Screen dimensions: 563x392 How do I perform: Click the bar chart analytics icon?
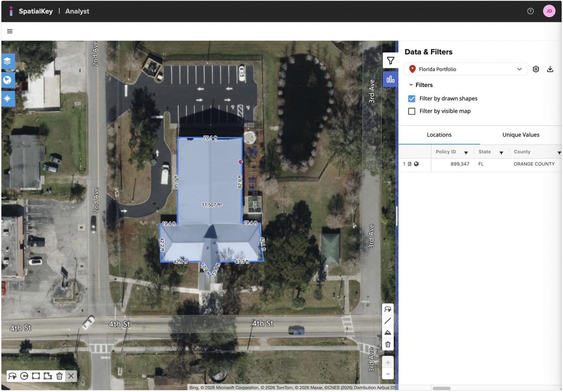pos(390,79)
